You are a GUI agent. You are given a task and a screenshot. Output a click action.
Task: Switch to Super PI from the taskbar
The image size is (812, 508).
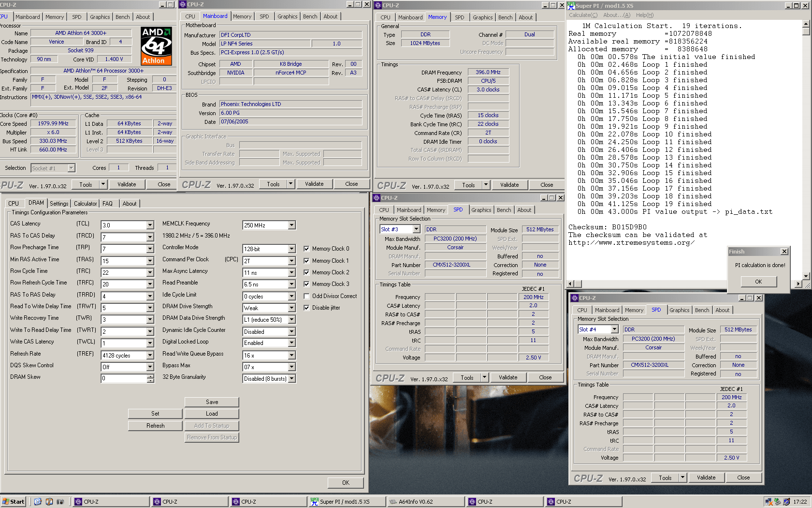click(347, 502)
